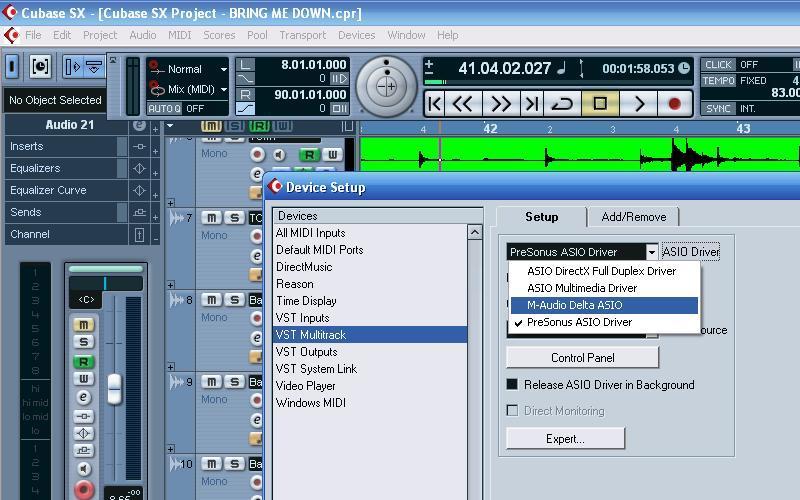The width and height of the screenshot is (800, 500).
Task: Click the edit 'e' icon beside Audio 21
Action: coord(139,125)
